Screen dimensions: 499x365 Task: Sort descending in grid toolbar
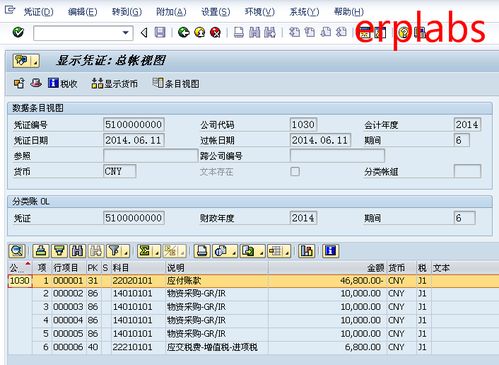(59, 251)
